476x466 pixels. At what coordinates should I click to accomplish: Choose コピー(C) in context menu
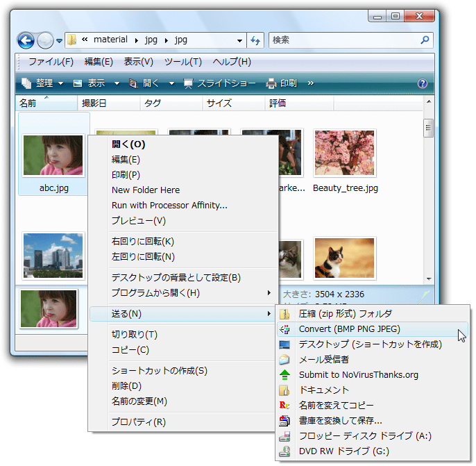tap(183, 350)
